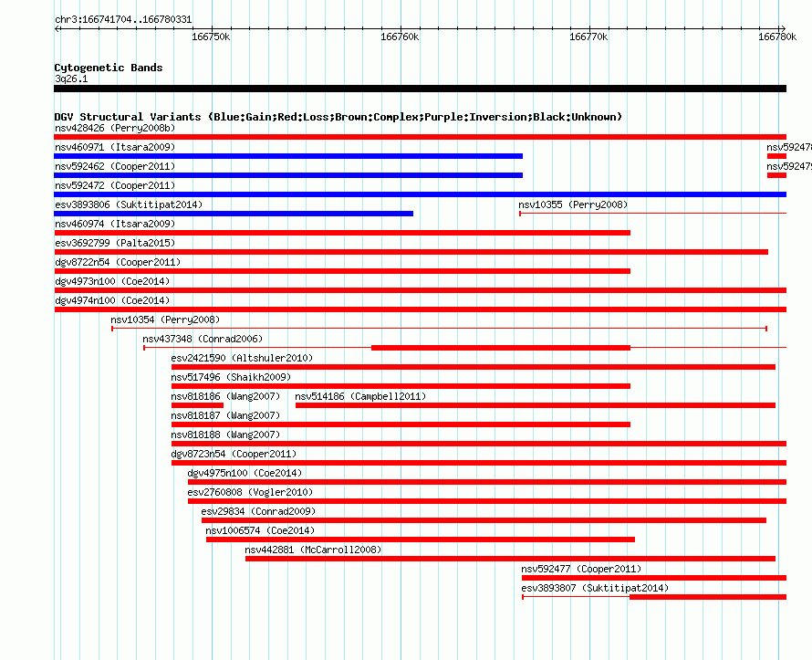Open nsv514186 (Campbell2011) label
Image resolution: width=812 pixels, height=660 pixels.
click(x=360, y=396)
